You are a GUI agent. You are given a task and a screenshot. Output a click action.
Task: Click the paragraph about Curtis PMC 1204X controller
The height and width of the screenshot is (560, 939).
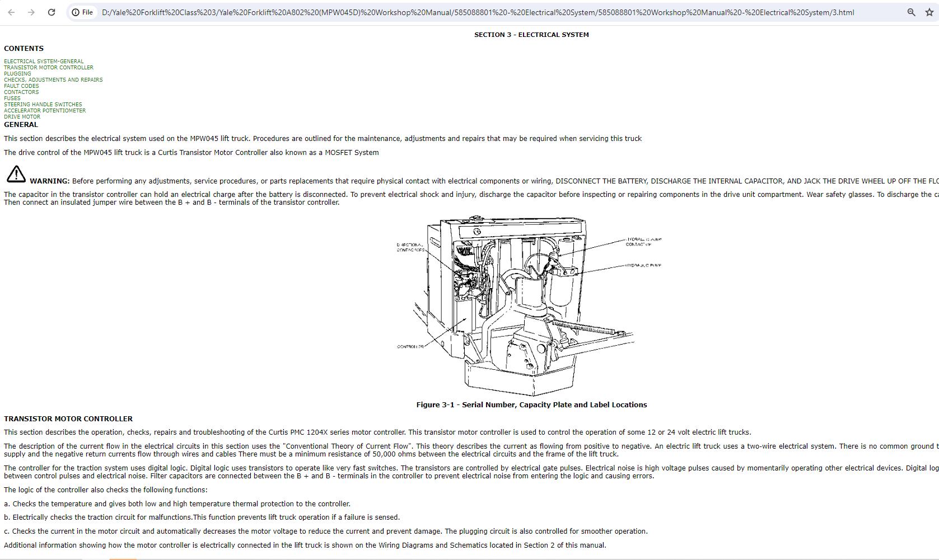pyautogui.click(x=377, y=432)
